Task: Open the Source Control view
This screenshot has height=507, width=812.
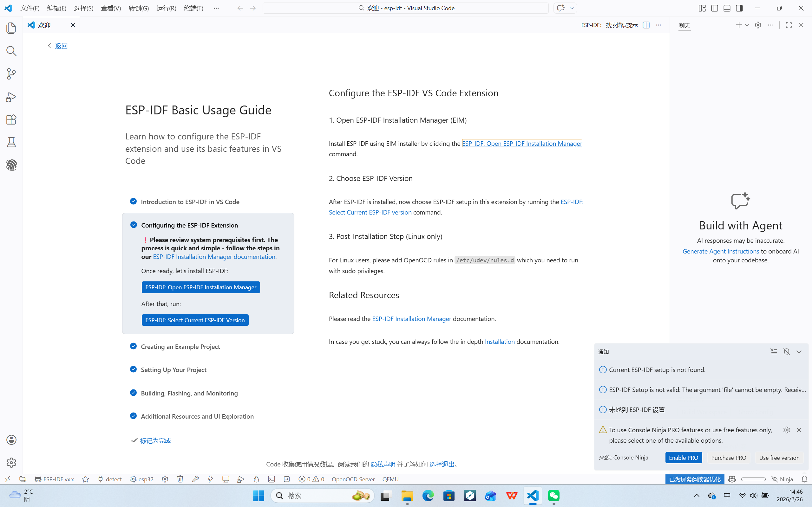Action: tap(11, 74)
